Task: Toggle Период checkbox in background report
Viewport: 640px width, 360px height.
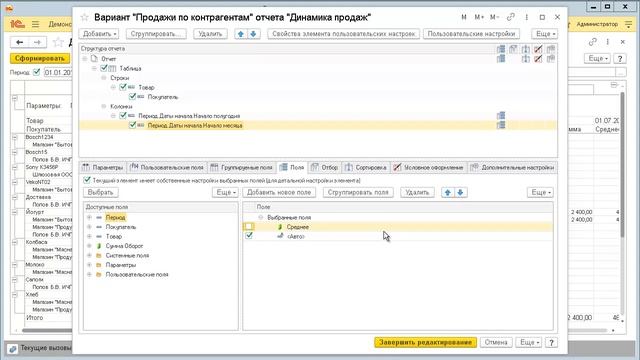Action: pos(36,72)
